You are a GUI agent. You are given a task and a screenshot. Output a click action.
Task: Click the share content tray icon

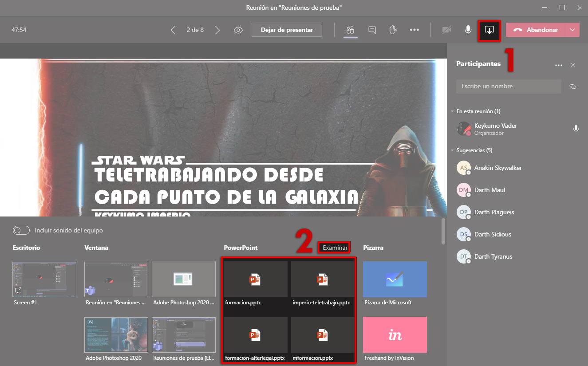489,31
